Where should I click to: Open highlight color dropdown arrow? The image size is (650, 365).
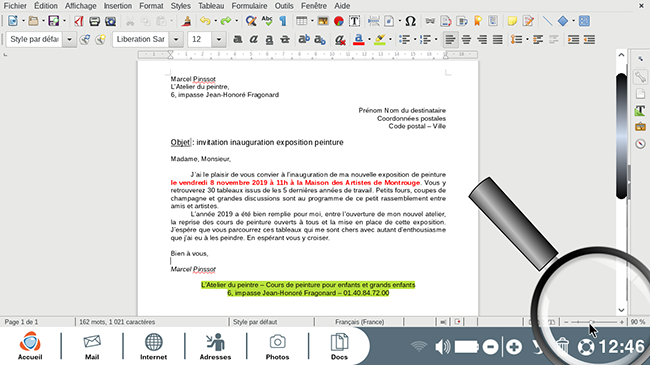390,39
